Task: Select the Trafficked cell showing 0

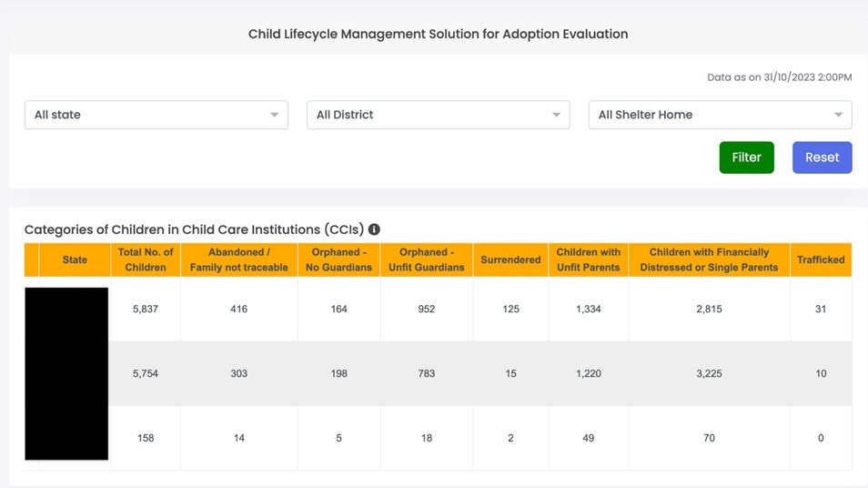Action: [x=821, y=438]
